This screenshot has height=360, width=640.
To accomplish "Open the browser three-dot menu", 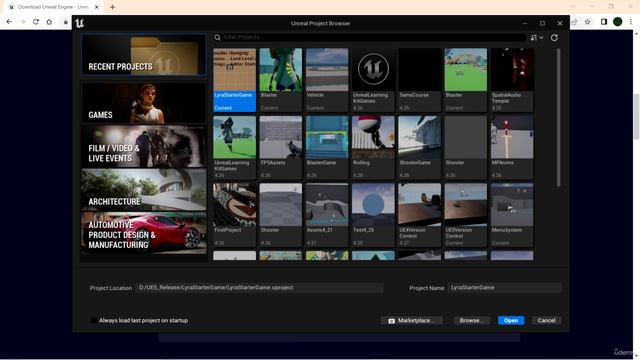I will tap(631, 22).
